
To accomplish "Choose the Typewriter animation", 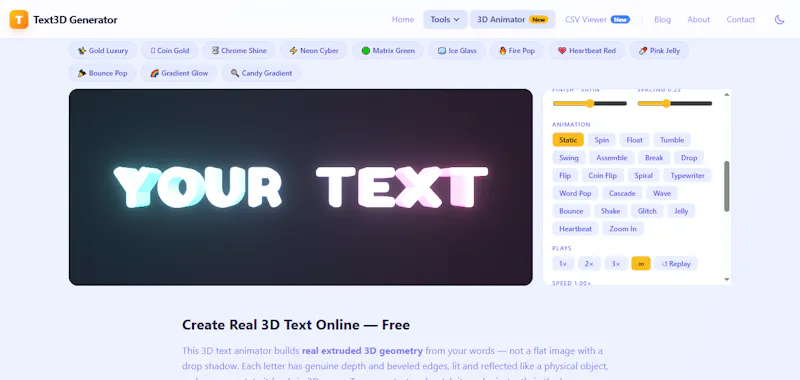I will 687,175.
